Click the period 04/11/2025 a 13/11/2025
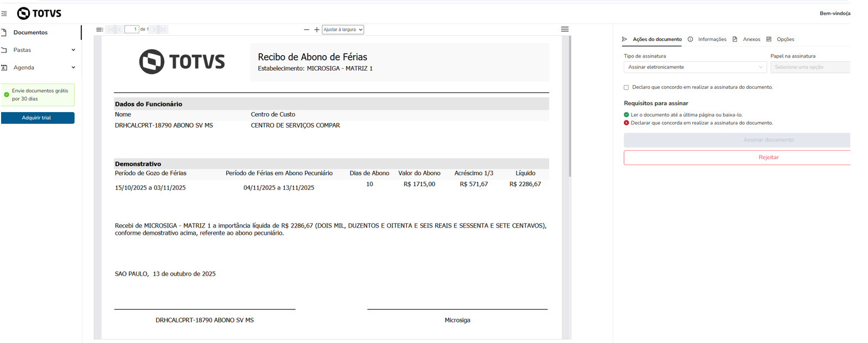This screenshot has width=868, height=343. click(x=279, y=188)
